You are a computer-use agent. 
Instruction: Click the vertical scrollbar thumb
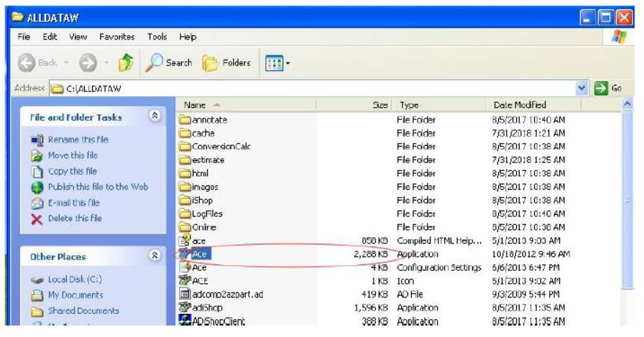click(x=627, y=200)
